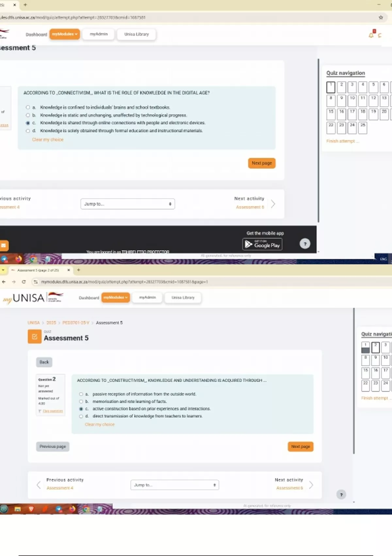Click the orange mail icon in dark footer

[4, 245]
